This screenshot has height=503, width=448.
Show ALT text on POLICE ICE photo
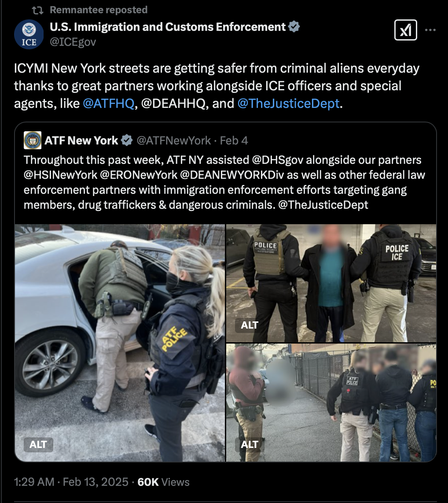pos(250,325)
